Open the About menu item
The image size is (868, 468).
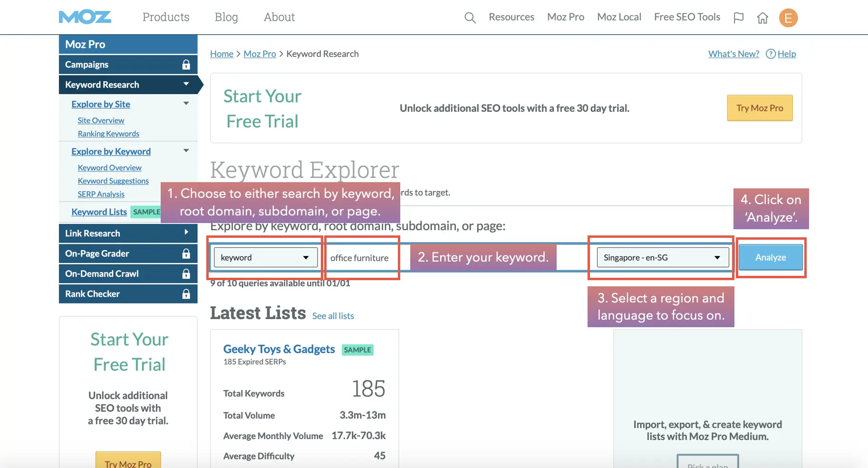click(x=280, y=17)
